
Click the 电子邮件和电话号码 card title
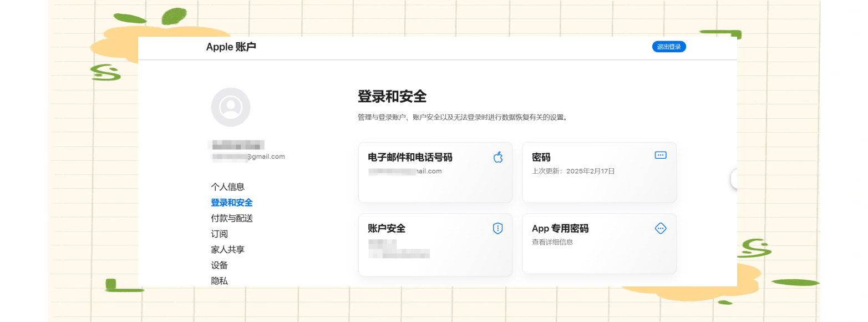click(x=410, y=157)
